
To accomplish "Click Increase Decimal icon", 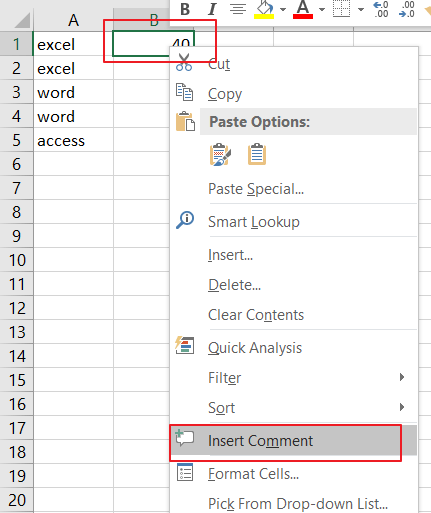I will click(381, 9).
